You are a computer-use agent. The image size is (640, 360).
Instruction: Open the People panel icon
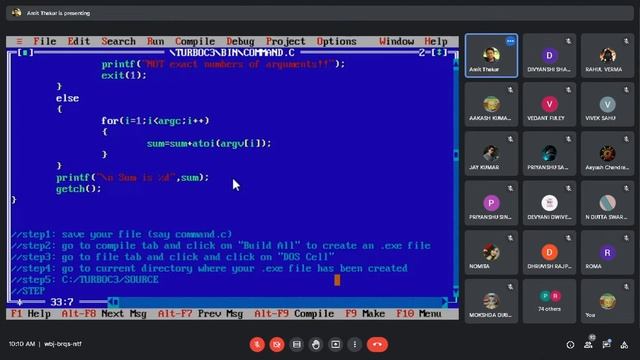pyautogui.click(x=588, y=345)
